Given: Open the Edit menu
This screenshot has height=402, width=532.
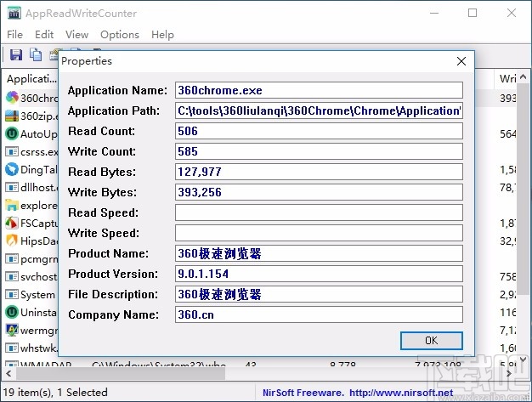Looking at the screenshot, I should pyautogui.click(x=44, y=35).
